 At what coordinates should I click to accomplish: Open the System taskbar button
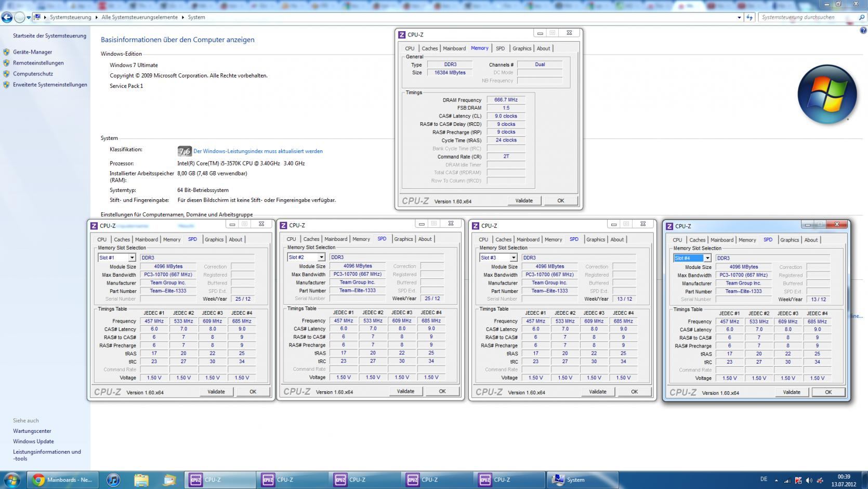582,480
